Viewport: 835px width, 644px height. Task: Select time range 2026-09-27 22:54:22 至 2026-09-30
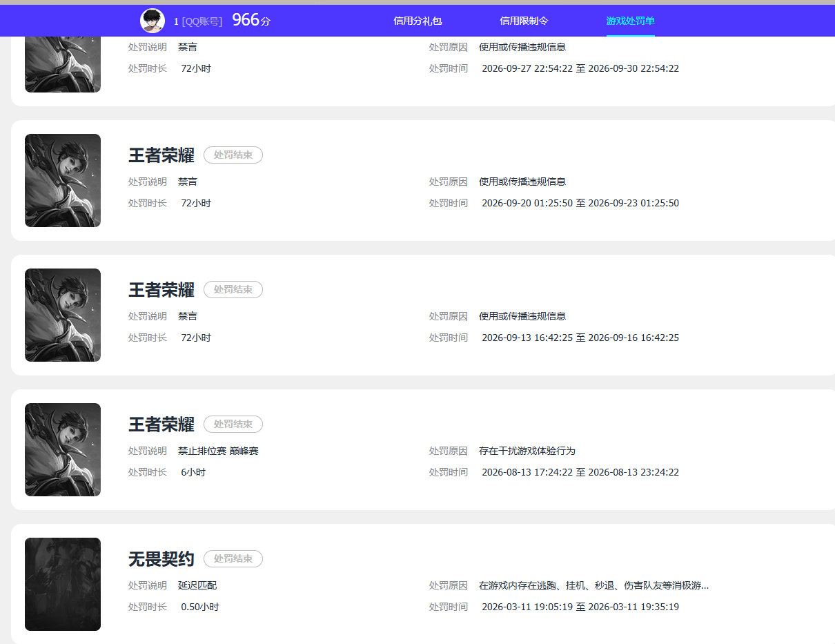click(x=580, y=68)
